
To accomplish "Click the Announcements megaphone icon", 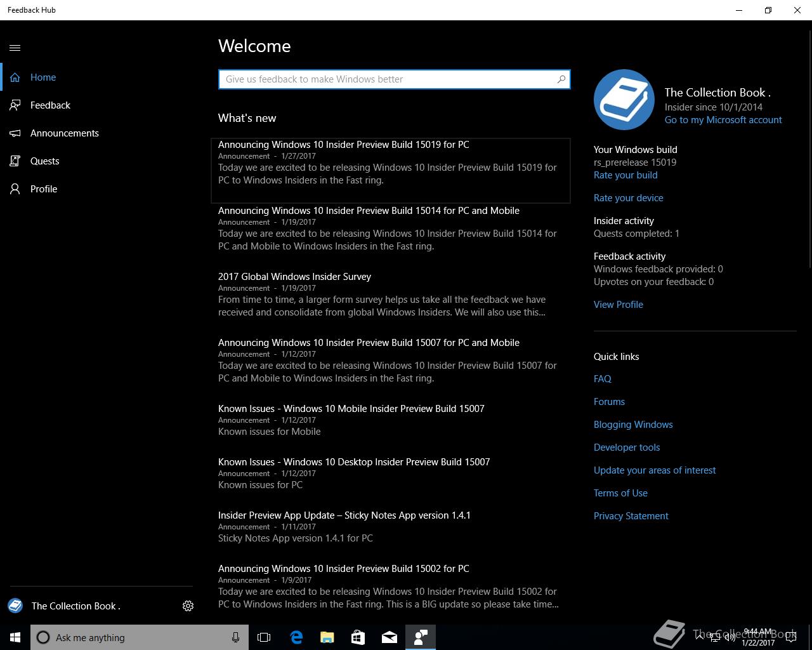I will pos(15,133).
